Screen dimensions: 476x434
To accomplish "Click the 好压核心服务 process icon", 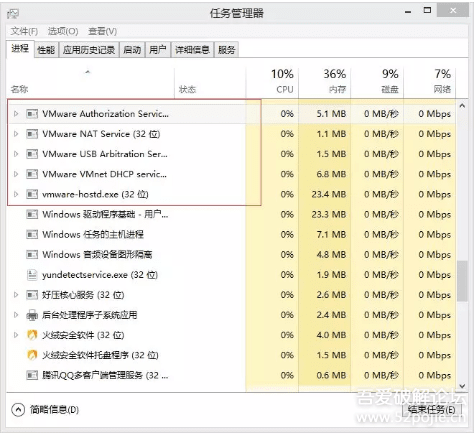I will pos(32,295).
